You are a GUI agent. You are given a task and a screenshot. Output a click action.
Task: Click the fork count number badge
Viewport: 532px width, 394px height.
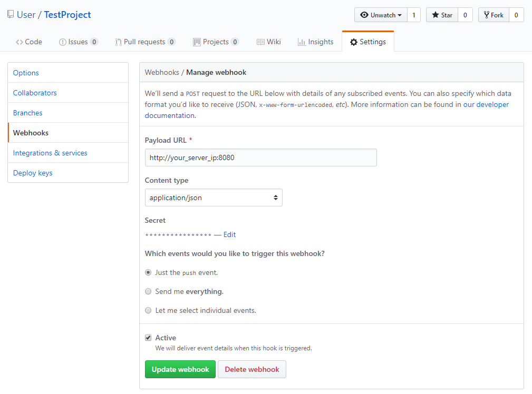[x=516, y=15]
